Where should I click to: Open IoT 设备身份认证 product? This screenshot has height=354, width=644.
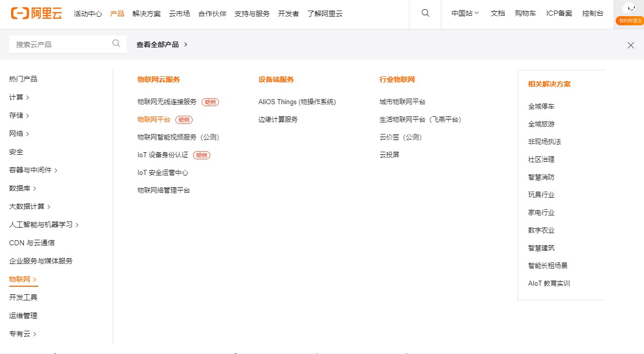[x=163, y=155]
